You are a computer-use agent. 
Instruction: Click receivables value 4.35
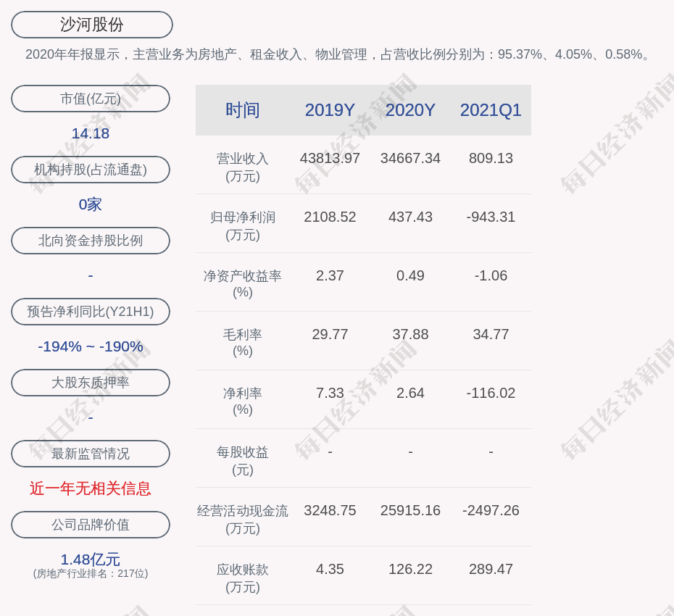coord(330,569)
